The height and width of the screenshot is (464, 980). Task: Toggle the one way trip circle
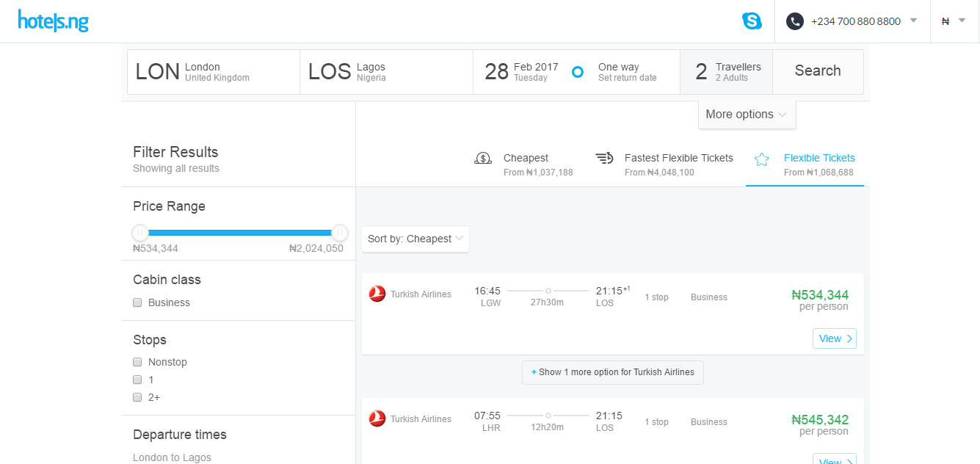click(578, 72)
